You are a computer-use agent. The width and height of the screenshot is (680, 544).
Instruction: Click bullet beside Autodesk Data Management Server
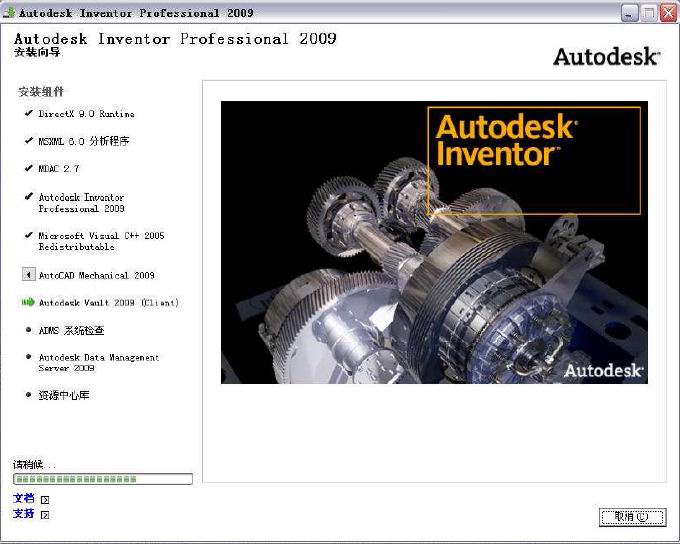[x=29, y=357]
